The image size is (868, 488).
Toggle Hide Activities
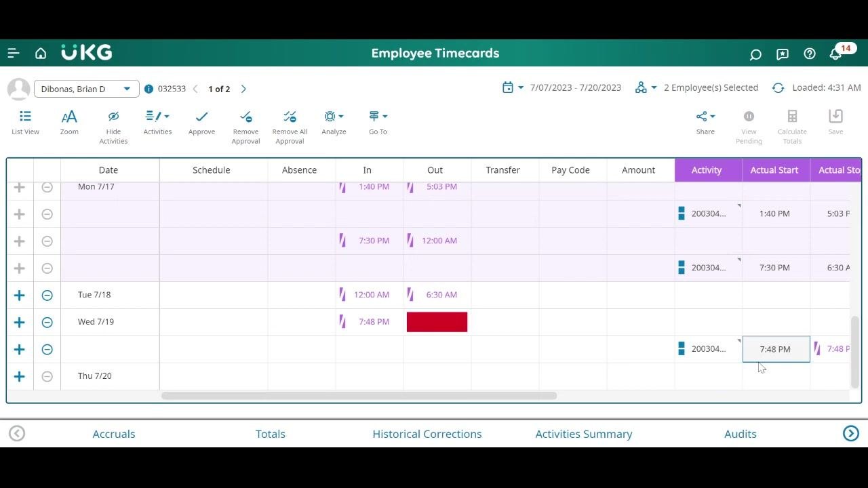pyautogui.click(x=113, y=127)
